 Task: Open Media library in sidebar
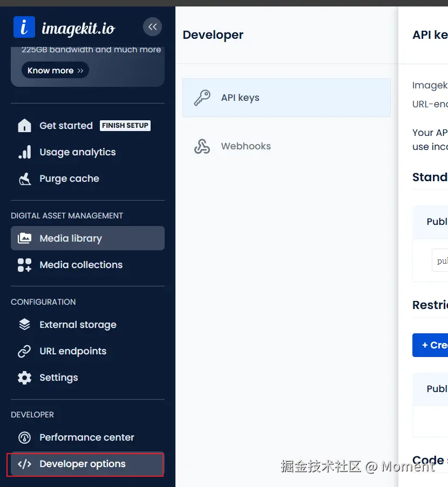(x=87, y=238)
